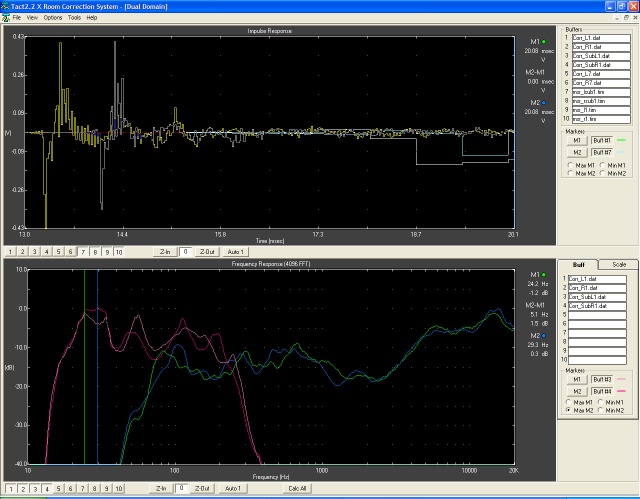Open the Help menu
The height and width of the screenshot is (499, 640).
coord(92,18)
